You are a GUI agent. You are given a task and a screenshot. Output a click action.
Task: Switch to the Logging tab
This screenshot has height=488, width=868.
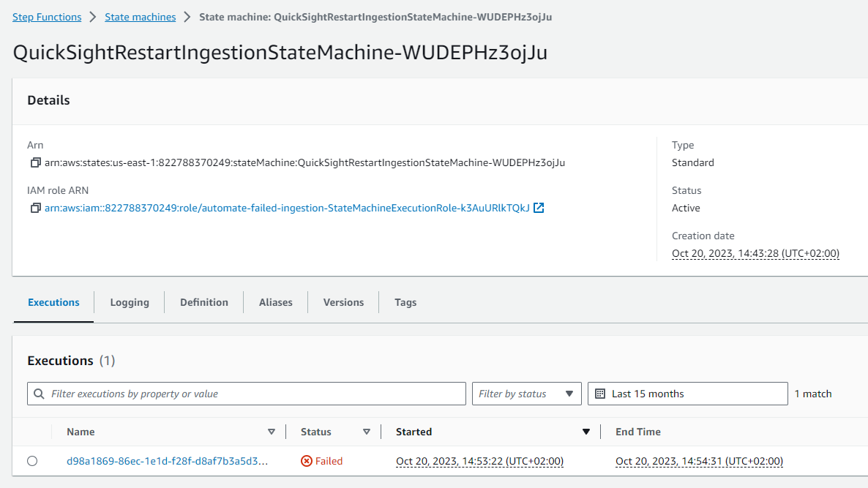(130, 302)
